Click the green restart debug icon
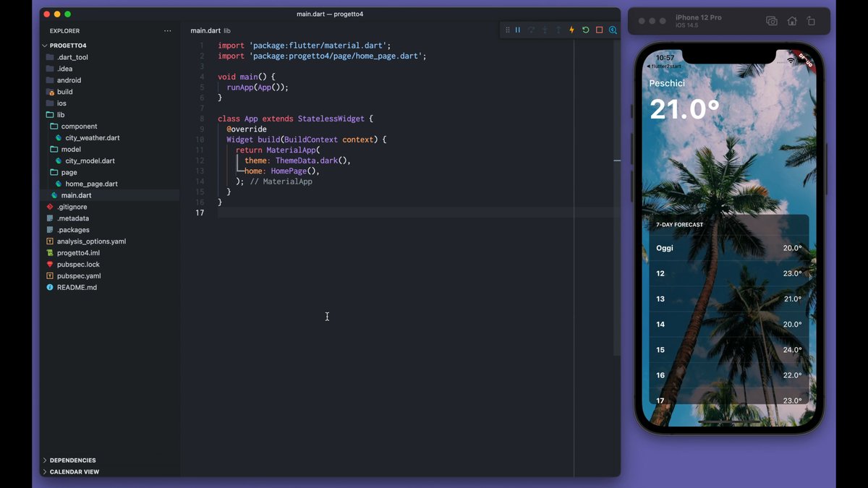This screenshot has width=868, height=488. 585,30
